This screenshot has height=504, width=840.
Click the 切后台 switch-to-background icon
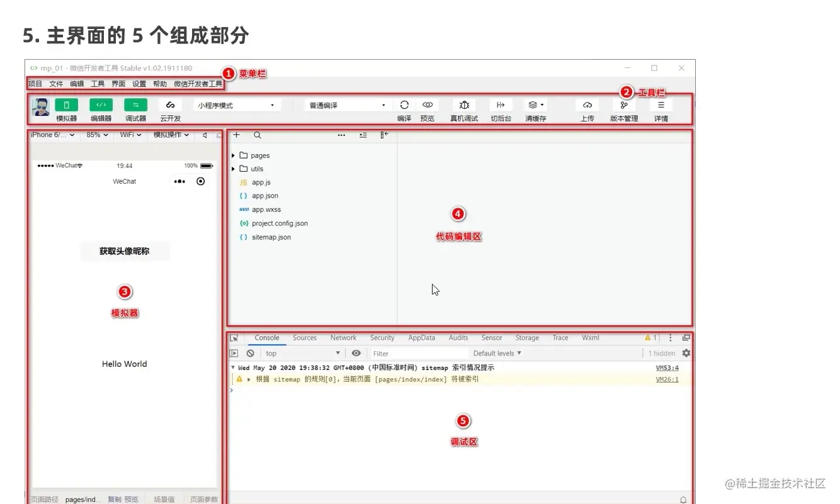point(501,105)
